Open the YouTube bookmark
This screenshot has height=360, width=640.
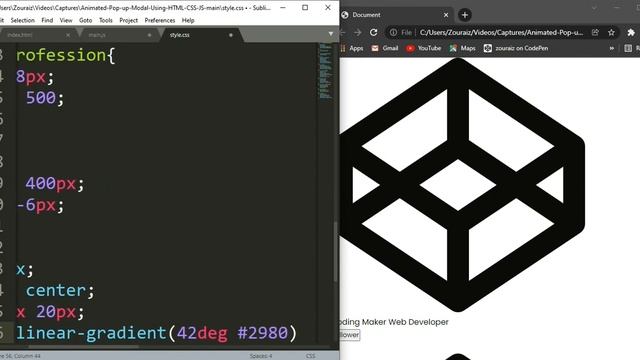(x=424, y=48)
